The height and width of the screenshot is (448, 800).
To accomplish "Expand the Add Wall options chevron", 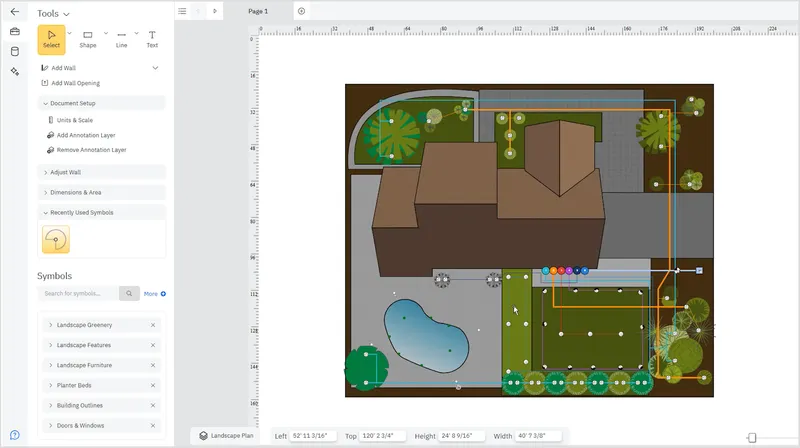I will click(155, 68).
